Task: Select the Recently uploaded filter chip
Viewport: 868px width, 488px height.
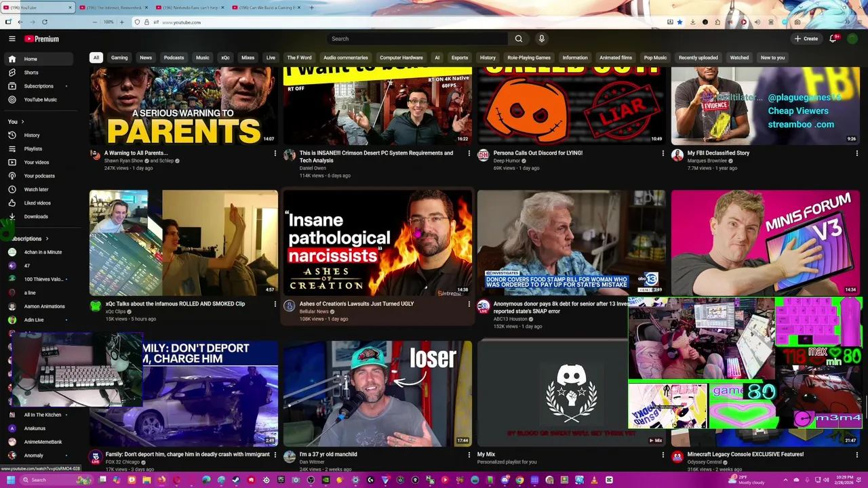Action: click(698, 58)
